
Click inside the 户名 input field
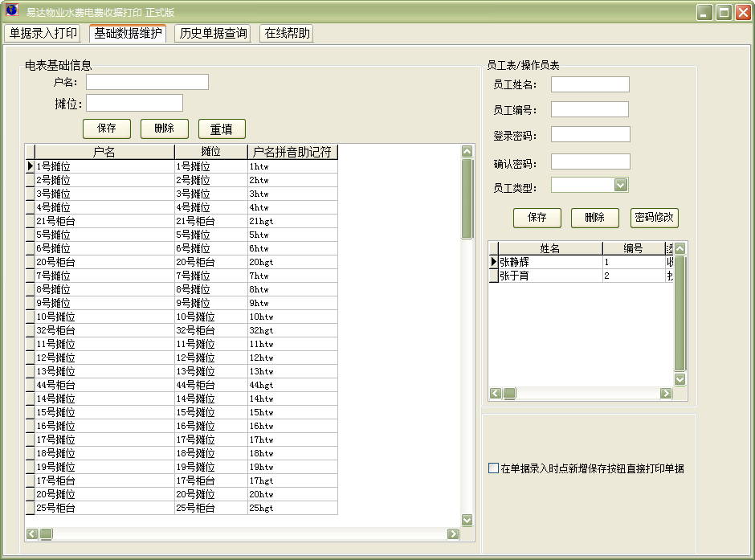147,81
